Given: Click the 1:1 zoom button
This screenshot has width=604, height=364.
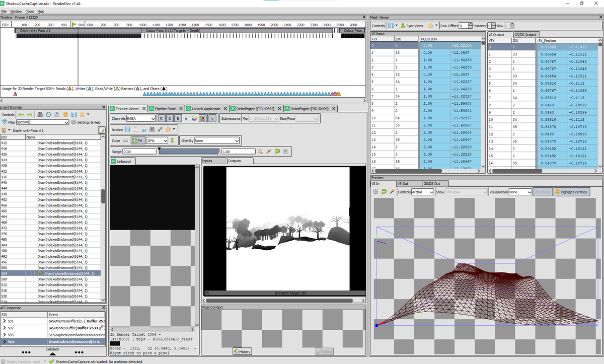Looking at the screenshot, I should pyautogui.click(x=125, y=140).
